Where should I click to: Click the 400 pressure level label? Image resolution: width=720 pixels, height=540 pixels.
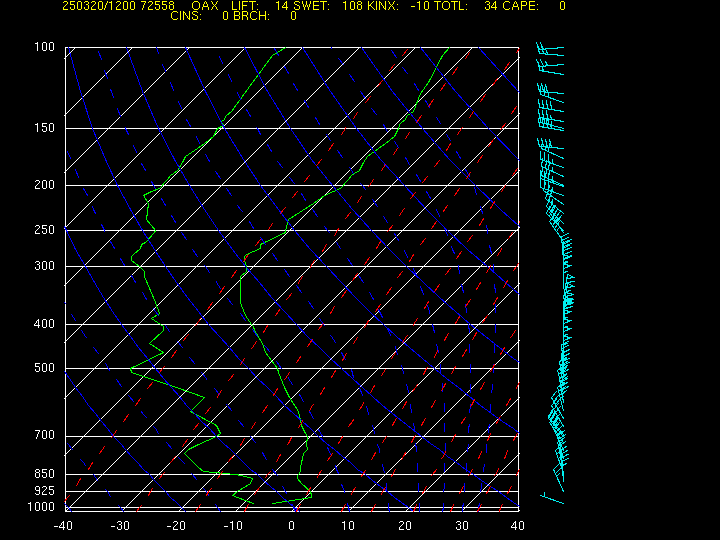[44, 324]
